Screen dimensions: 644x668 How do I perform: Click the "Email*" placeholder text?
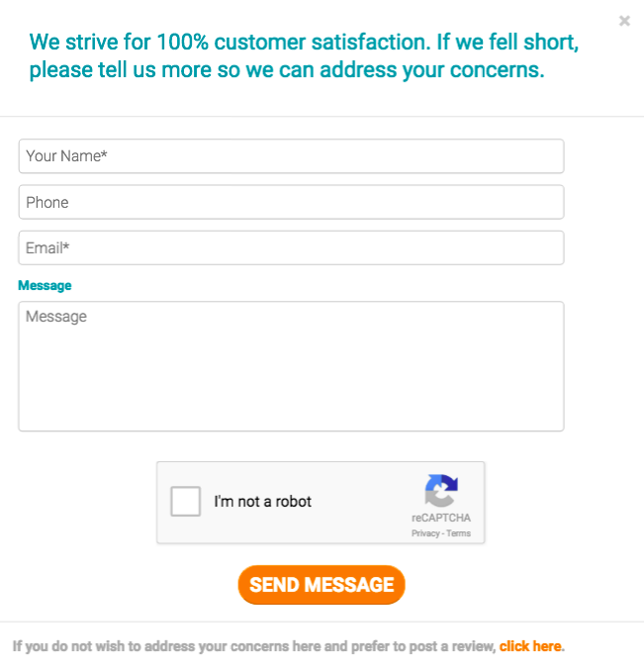click(x=47, y=247)
